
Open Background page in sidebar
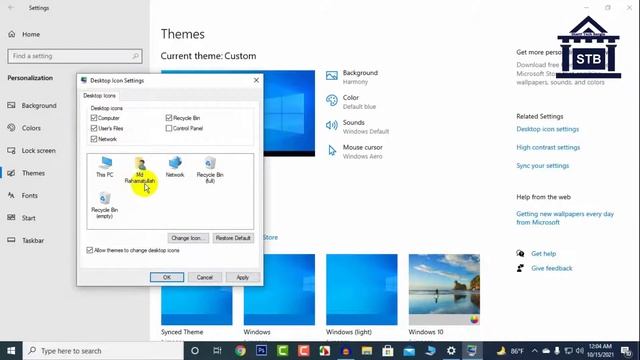click(x=32, y=105)
